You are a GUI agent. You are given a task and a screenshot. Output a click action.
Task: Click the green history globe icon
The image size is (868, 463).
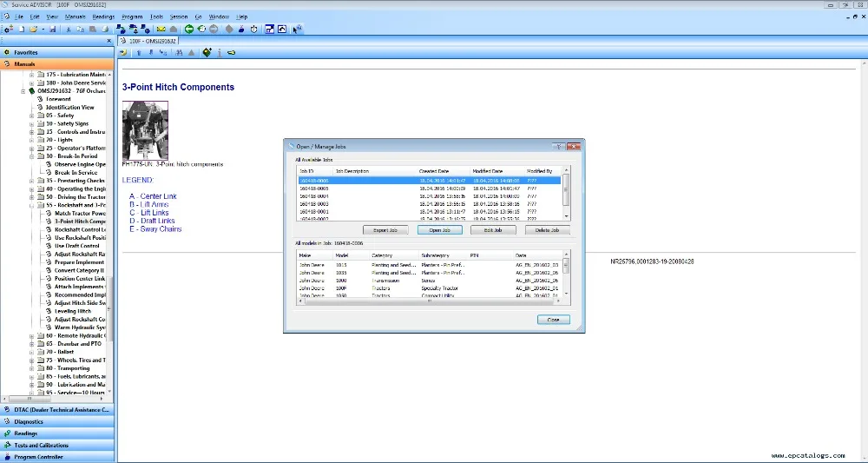[201, 30]
